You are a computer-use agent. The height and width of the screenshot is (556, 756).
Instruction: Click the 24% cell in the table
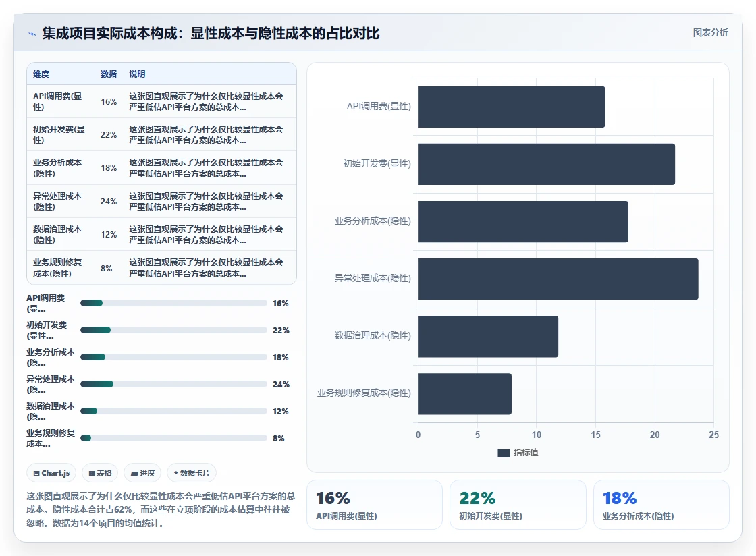(109, 201)
